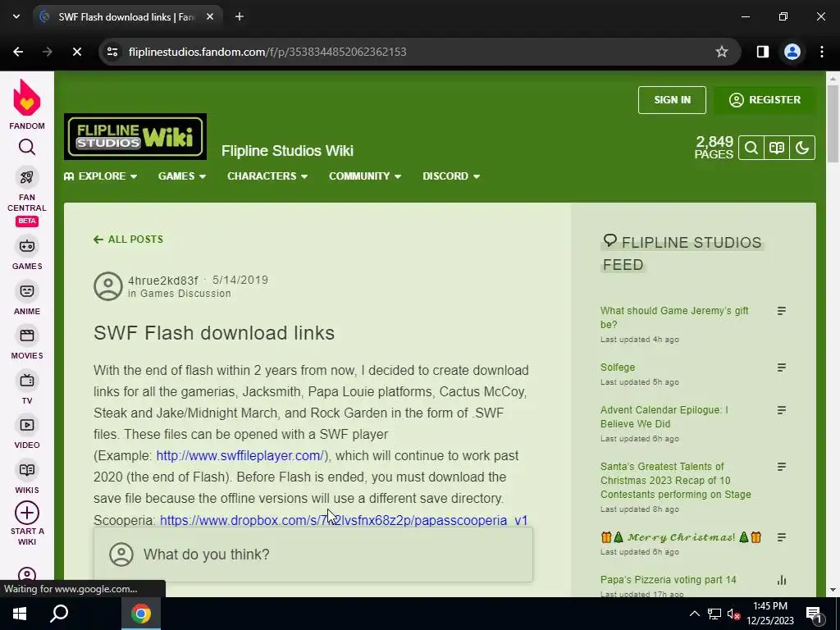Click the author avatar of 4hrue2kd83f
840x630 pixels.
(x=108, y=286)
